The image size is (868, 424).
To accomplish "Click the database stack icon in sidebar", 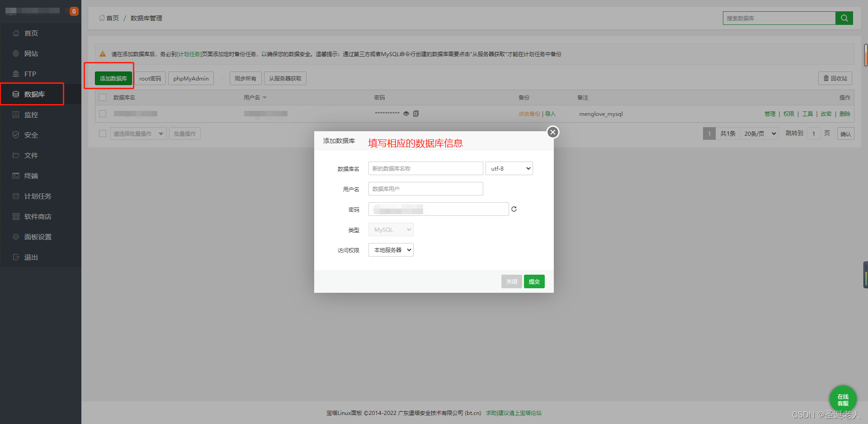I will point(16,94).
